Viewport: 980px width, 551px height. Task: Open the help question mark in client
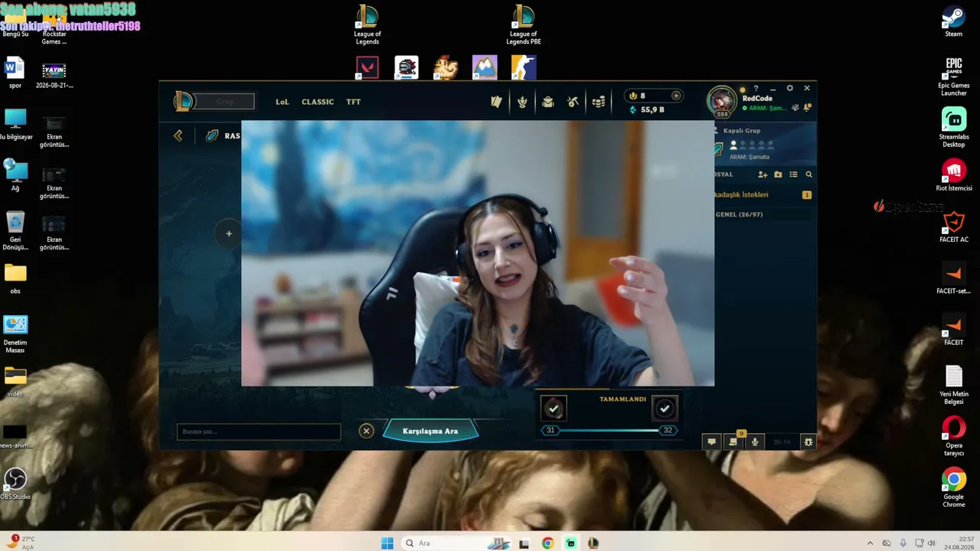pos(756,89)
